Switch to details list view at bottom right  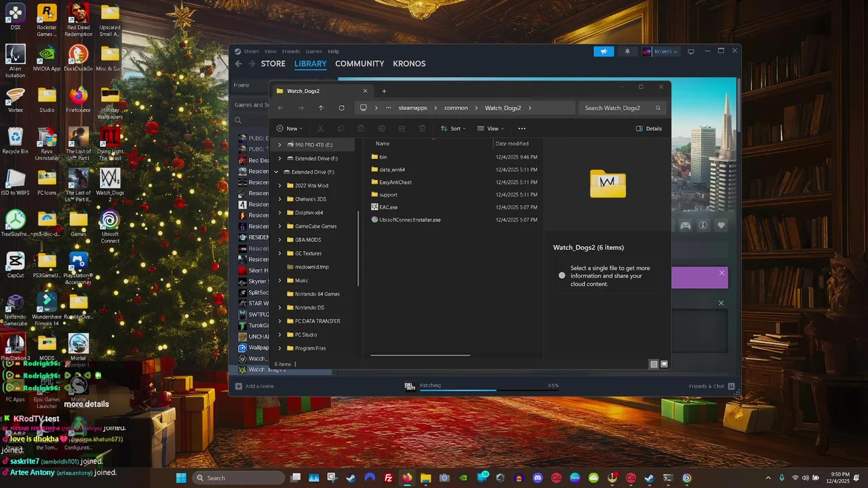click(x=654, y=364)
